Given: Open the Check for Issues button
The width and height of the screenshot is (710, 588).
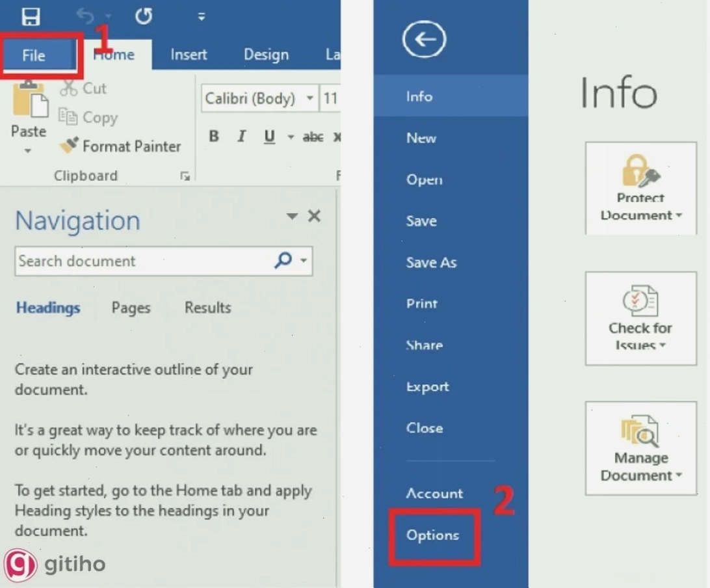Looking at the screenshot, I should pos(640,318).
